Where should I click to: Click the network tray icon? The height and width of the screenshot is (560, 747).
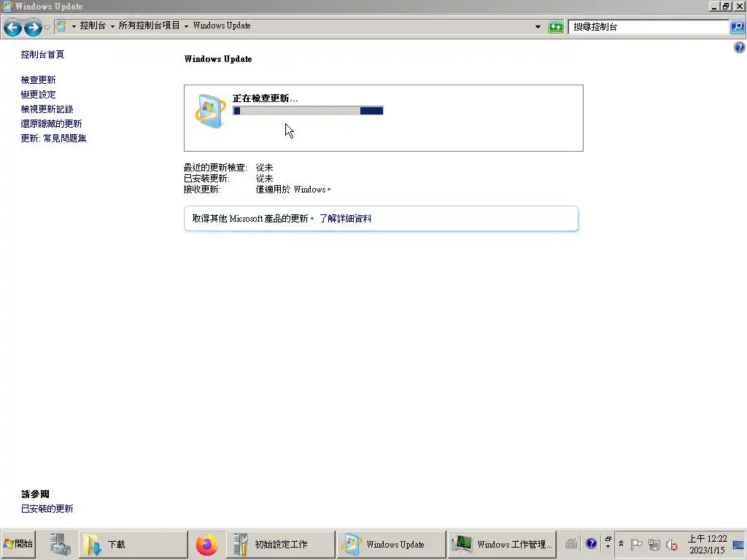coord(654,544)
